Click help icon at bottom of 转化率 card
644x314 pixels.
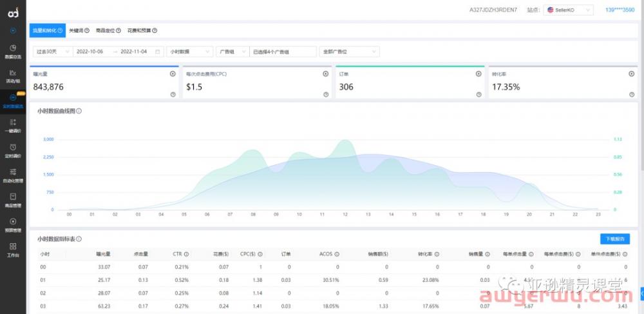coord(632,95)
